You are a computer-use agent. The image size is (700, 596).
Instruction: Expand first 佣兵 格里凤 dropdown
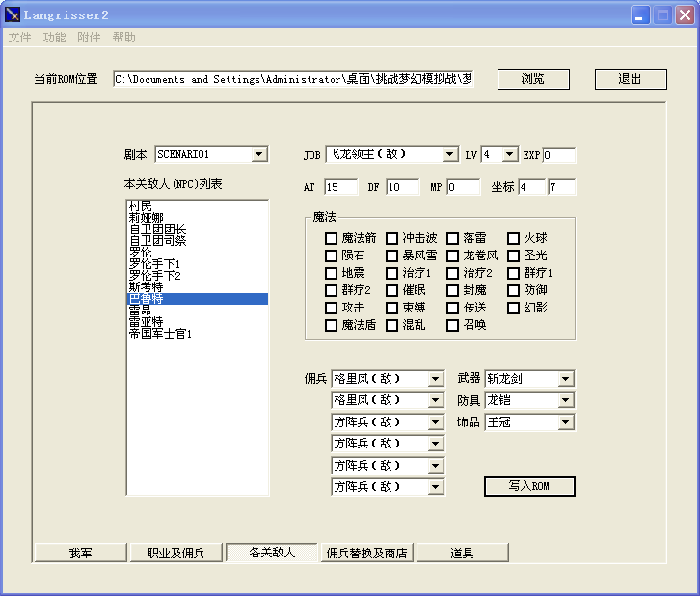435,379
